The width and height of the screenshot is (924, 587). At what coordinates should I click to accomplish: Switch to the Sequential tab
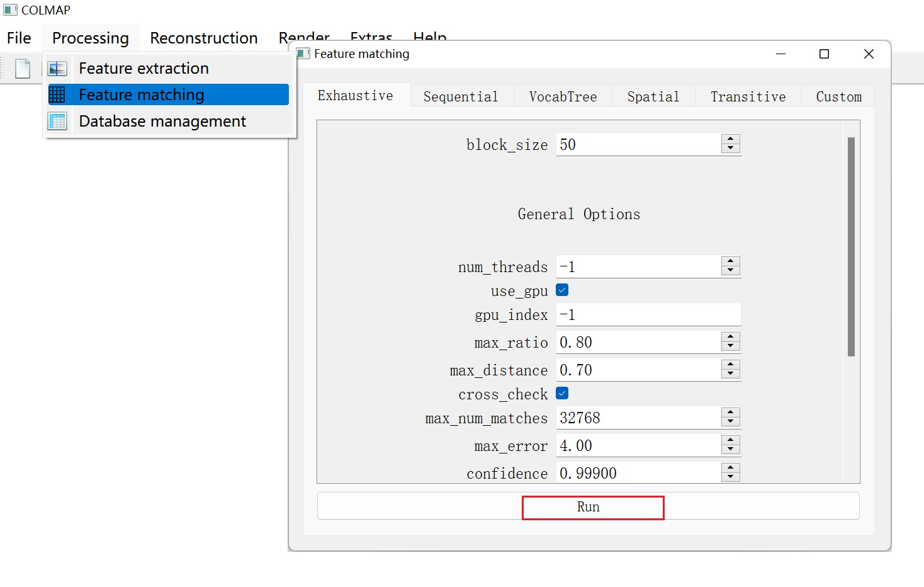(x=461, y=96)
